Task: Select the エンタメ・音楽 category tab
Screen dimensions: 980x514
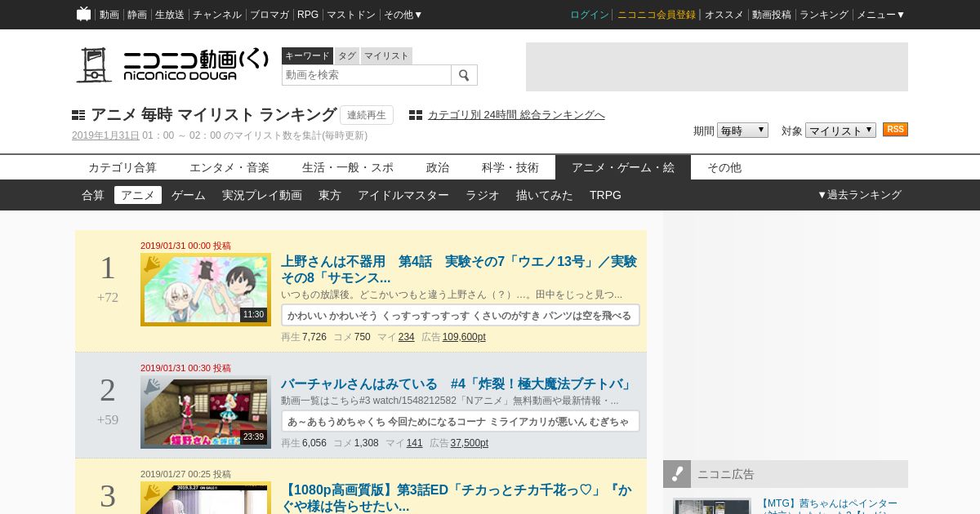Action: 229,167
